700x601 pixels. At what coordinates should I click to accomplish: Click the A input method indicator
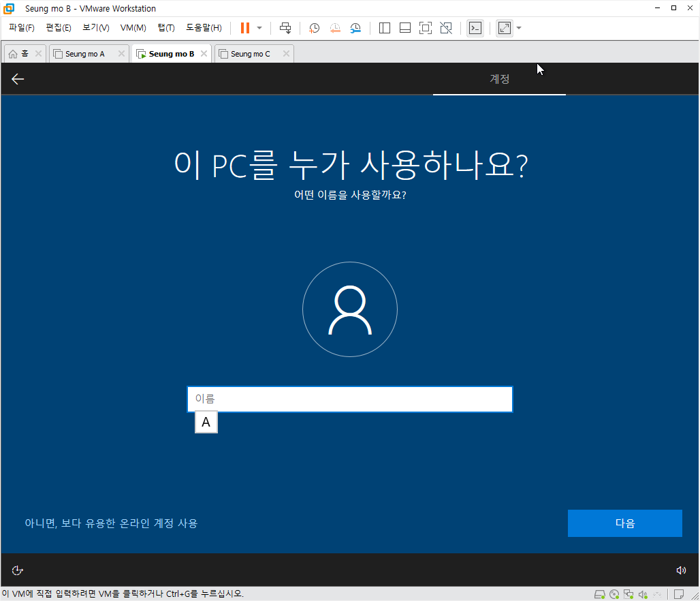click(x=206, y=422)
